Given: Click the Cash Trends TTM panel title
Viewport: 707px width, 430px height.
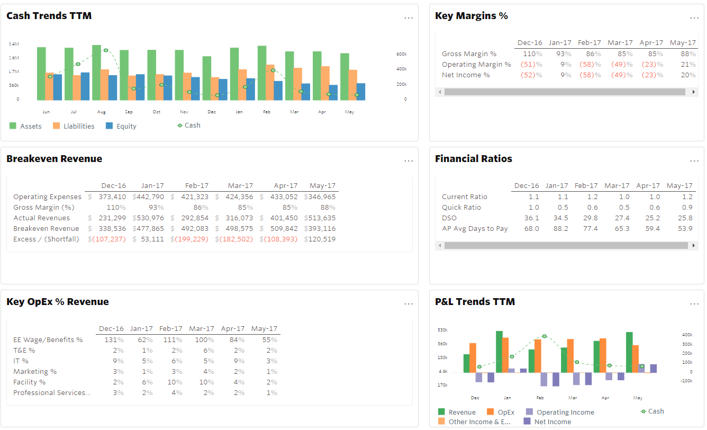Looking at the screenshot, I should coord(49,16).
